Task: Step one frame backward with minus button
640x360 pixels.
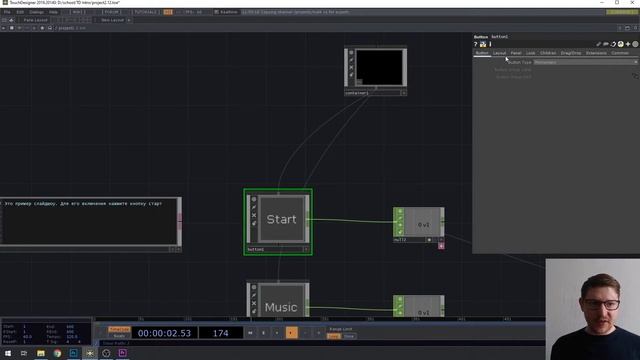Action: [x=305, y=333]
